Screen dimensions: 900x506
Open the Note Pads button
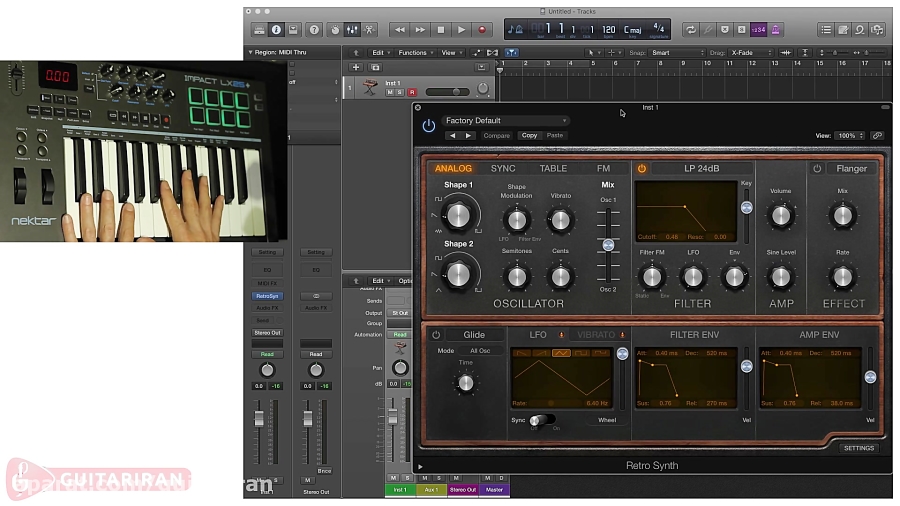pos(843,30)
